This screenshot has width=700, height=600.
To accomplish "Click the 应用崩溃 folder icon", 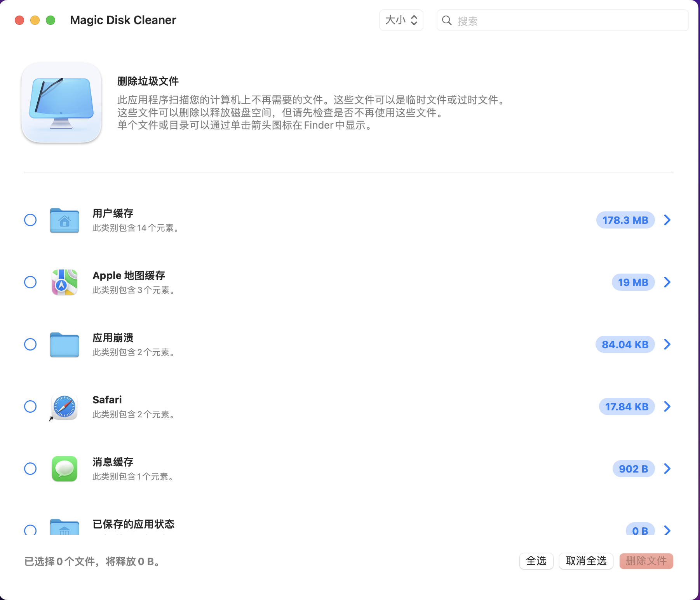I will click(x=64, y=345).
